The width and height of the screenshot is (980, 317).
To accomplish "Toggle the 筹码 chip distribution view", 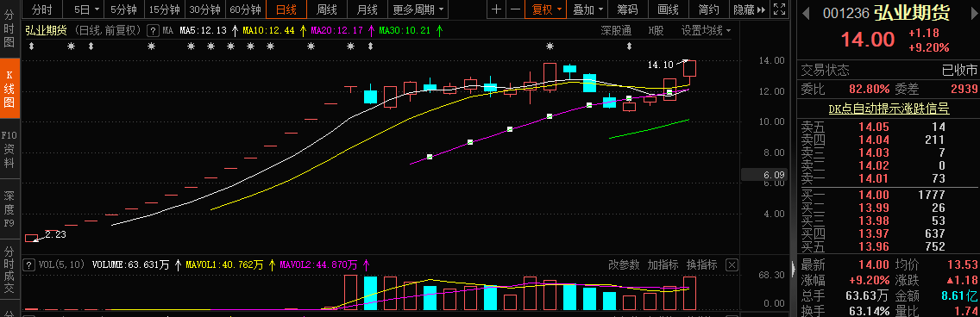I will [x=627, y=9].
